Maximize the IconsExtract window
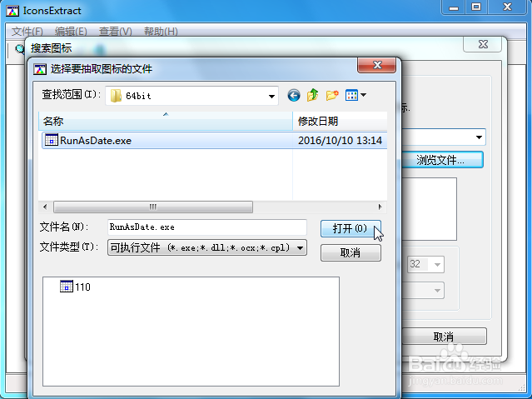Viewport: 532px width, 399px height. pos(476,7)
